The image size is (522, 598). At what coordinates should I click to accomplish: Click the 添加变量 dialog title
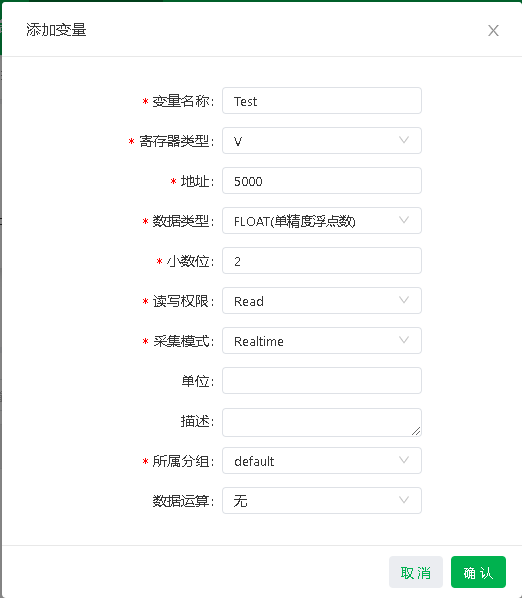[x=56, y=30]
